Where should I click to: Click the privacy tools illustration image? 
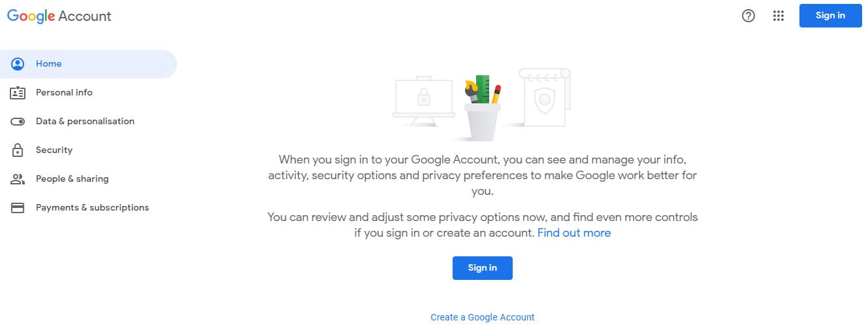[482, 105]
